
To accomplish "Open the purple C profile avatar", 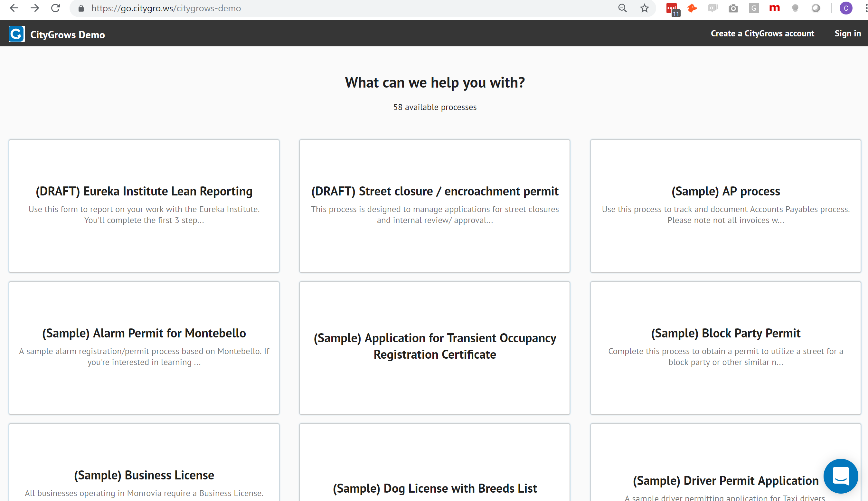I will tap(846, 8).
